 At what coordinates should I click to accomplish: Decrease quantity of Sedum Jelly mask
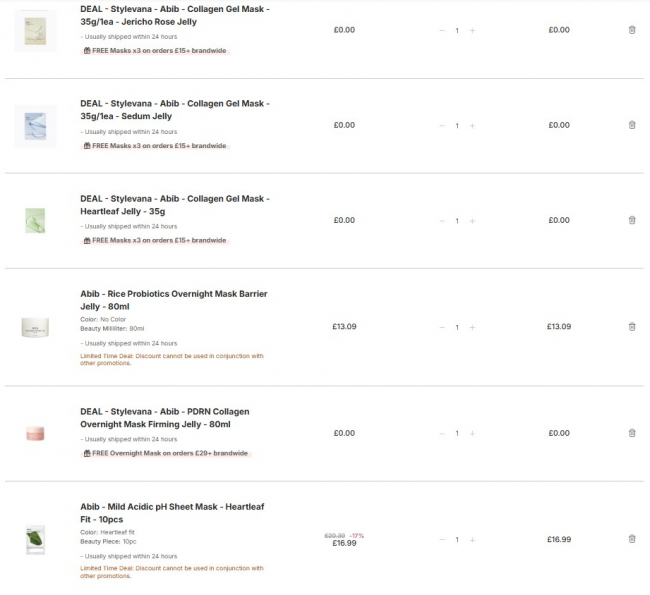pyautogui.click(x=442, y=125)
